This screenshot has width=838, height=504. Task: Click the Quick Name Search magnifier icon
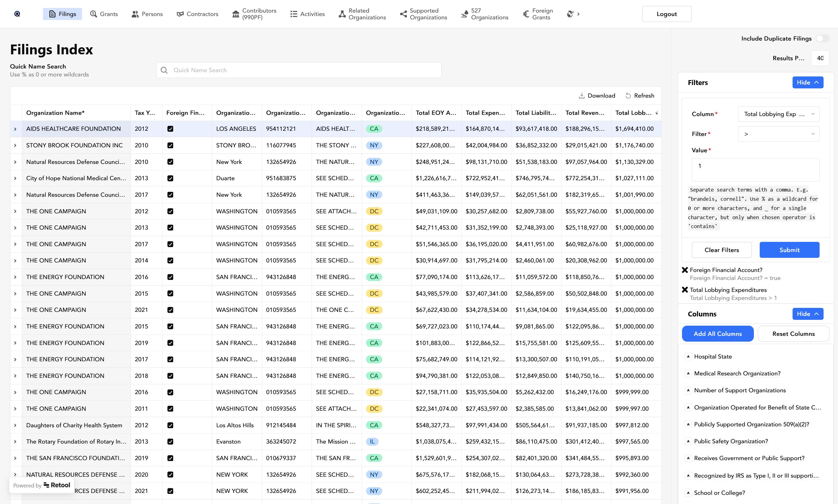pyautogui.click(x=164, y=70)
